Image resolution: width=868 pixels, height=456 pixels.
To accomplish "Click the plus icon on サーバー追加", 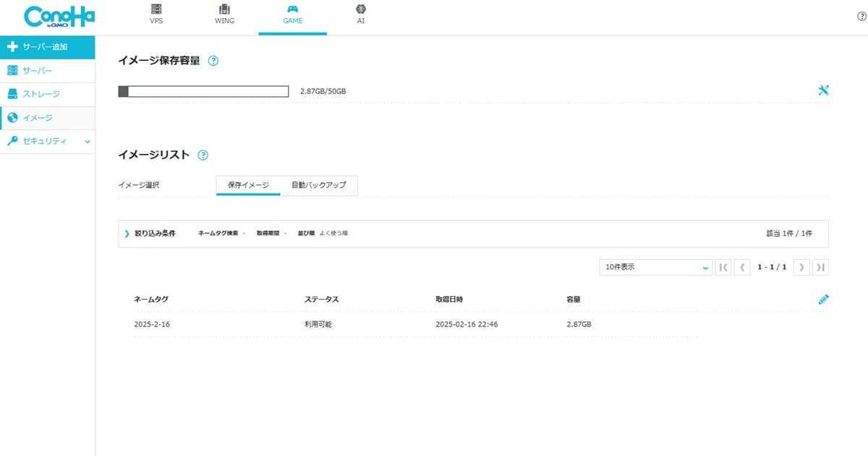I will [x=12, y=47].
